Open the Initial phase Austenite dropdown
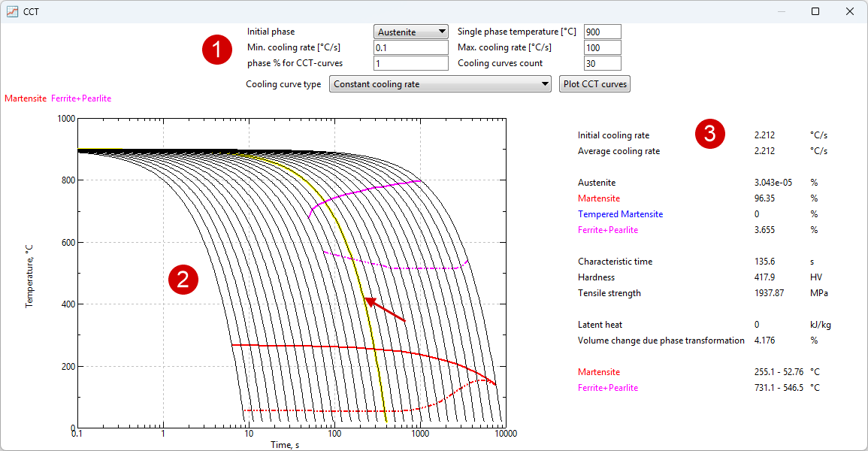The height and width of the screenshot is (451, 868). pyautogui.click(x=411, y=32)
